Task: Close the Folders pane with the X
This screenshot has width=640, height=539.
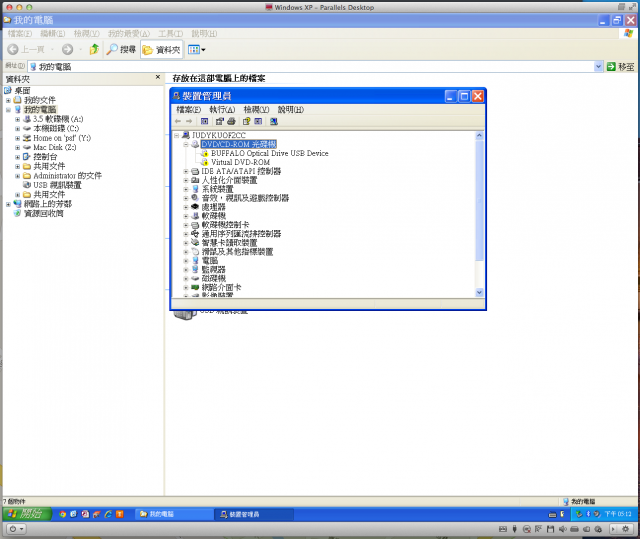Action: coord(158,77)
